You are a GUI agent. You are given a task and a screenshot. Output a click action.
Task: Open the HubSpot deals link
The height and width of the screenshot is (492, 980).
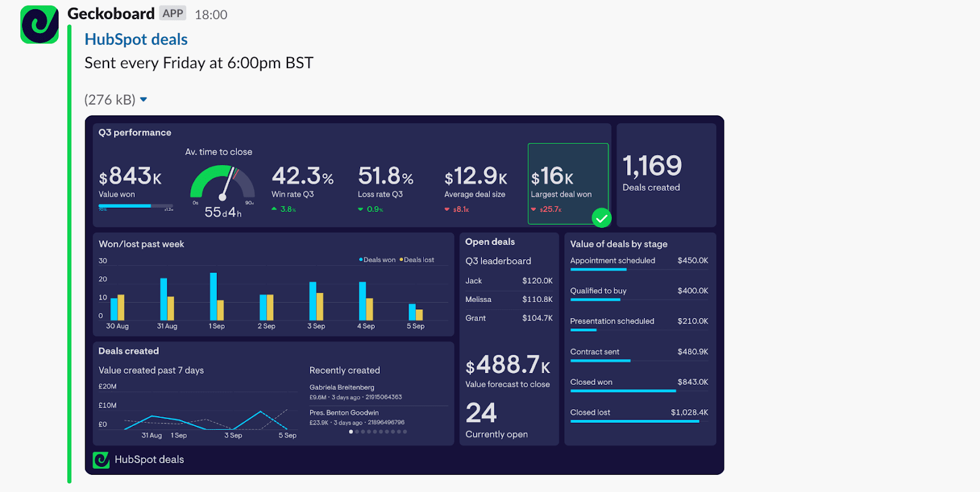pyautogui.click(x=136, y=39)
